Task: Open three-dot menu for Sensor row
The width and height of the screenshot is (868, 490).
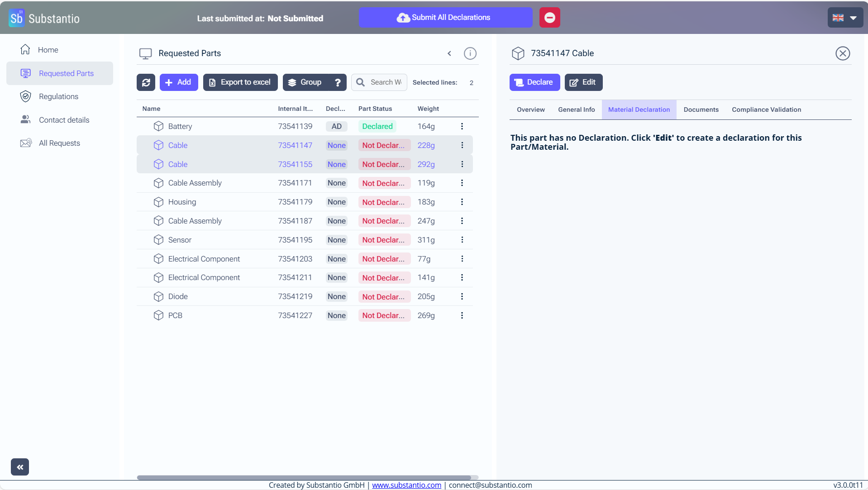Action: tap(462, 240)
